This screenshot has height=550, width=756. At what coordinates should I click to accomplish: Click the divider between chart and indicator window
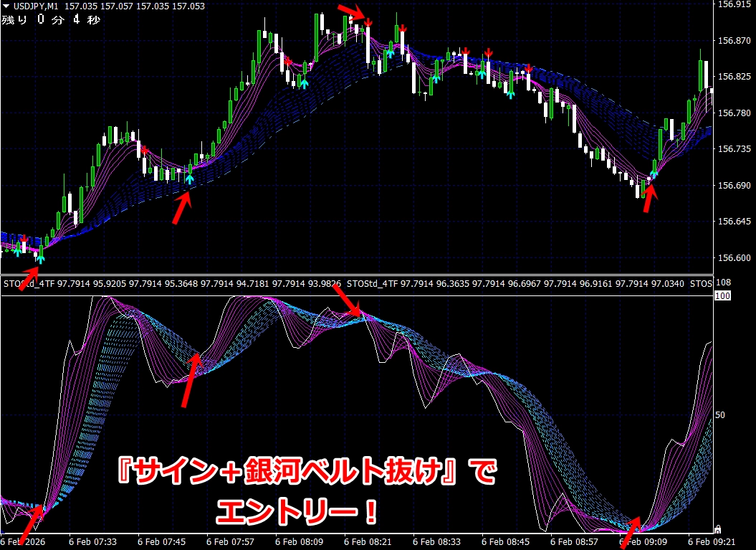click(358, 276)
